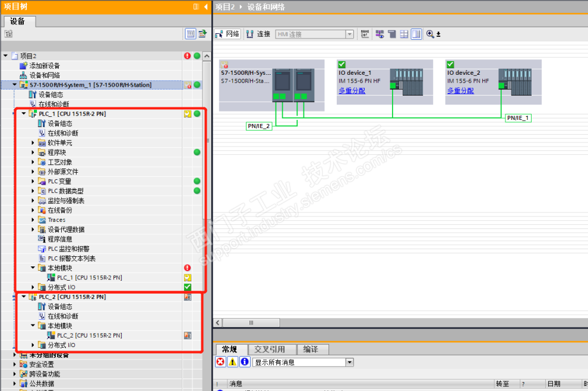Toggle the 连接 connections mode button

point(258,34)
